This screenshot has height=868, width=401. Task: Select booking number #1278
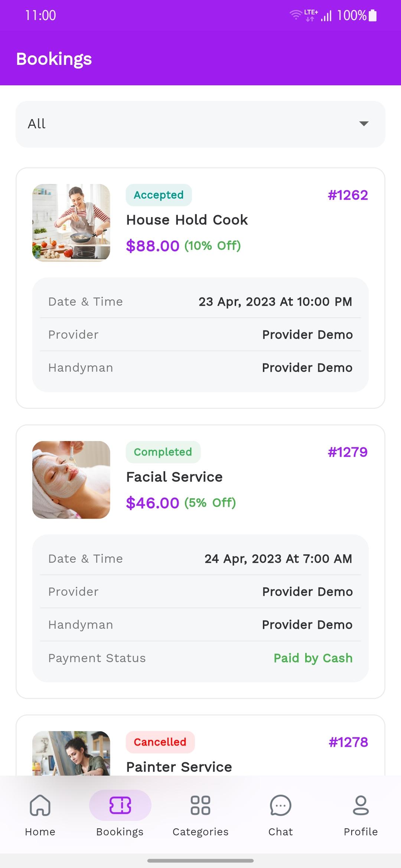tap(348, 742)
